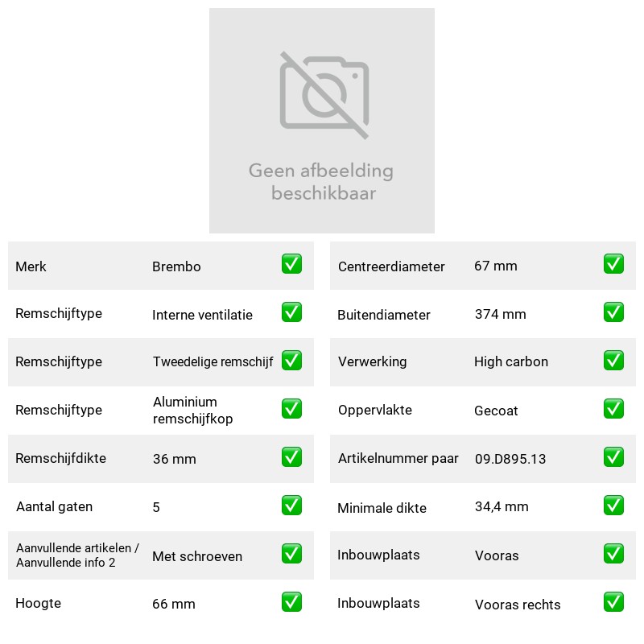Image resolution: width=644 pixels, height=644 pixels.
Task: Click the checkmark next to 374 mm
Action: tap(613, 312)
